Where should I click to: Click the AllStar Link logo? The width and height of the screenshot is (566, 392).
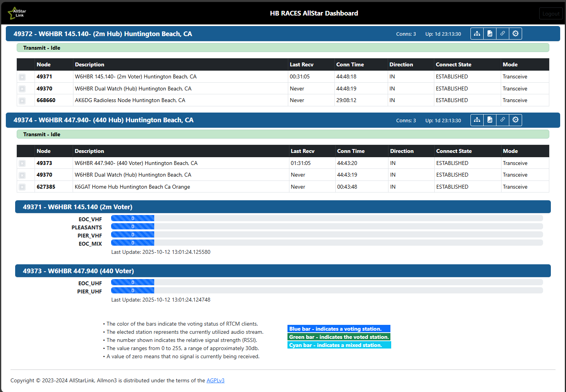17,13
